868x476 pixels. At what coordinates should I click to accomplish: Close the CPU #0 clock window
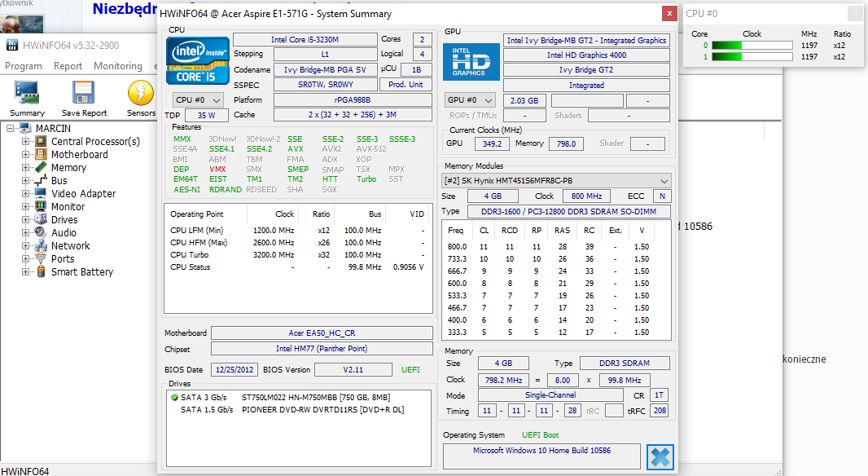[x=855, y=13]
